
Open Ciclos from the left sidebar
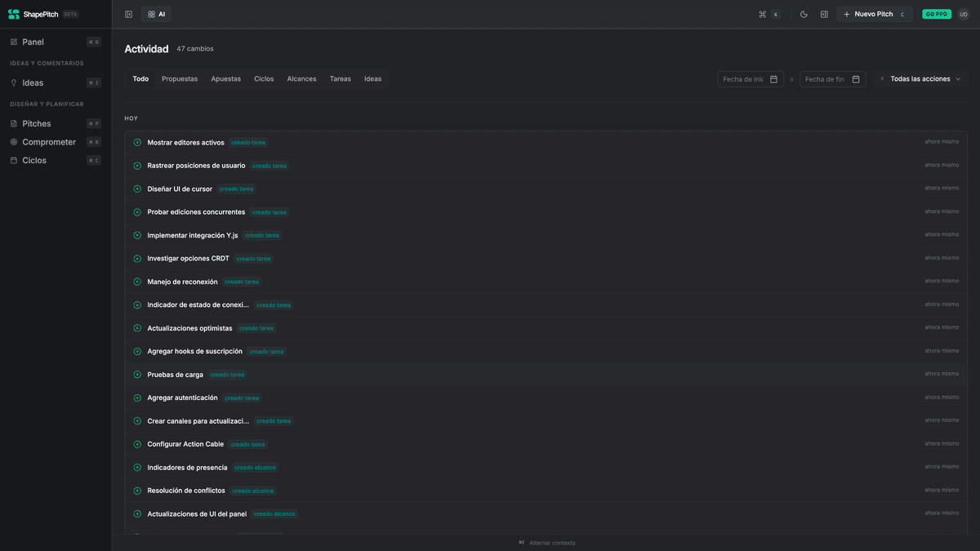tap(33, 160)
